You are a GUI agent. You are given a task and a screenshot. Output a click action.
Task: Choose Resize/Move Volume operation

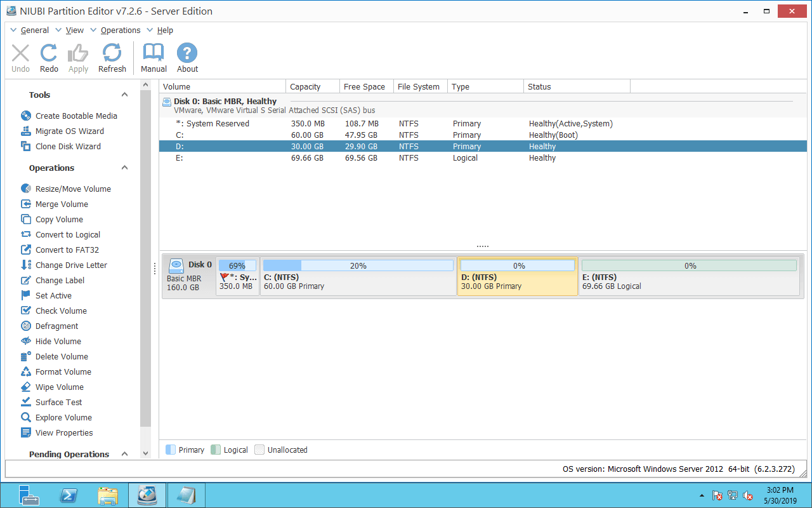(x=73, y=189)
